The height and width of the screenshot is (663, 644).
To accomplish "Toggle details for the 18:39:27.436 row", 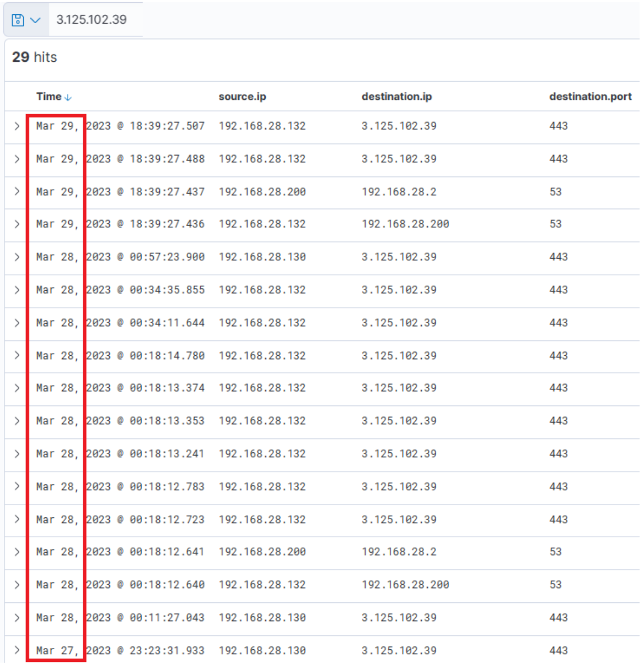I will pos(17,224).
